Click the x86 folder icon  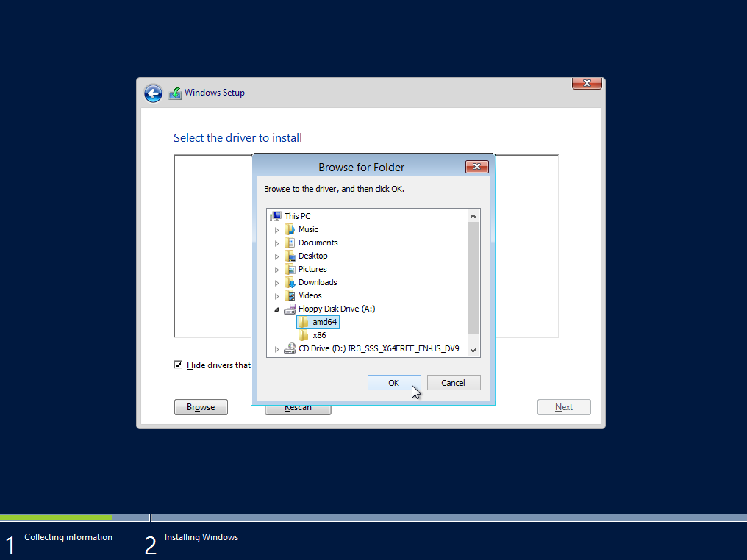point(304,336)
